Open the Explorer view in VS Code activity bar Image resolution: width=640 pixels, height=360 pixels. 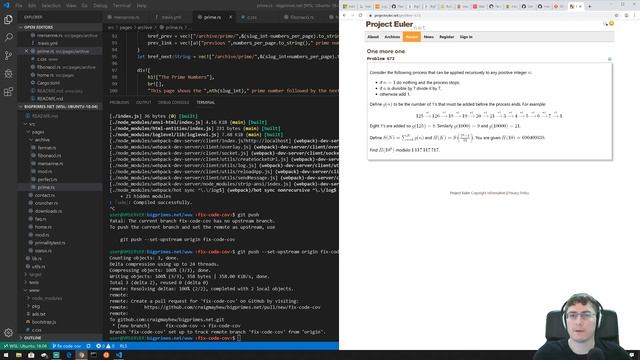8,19
